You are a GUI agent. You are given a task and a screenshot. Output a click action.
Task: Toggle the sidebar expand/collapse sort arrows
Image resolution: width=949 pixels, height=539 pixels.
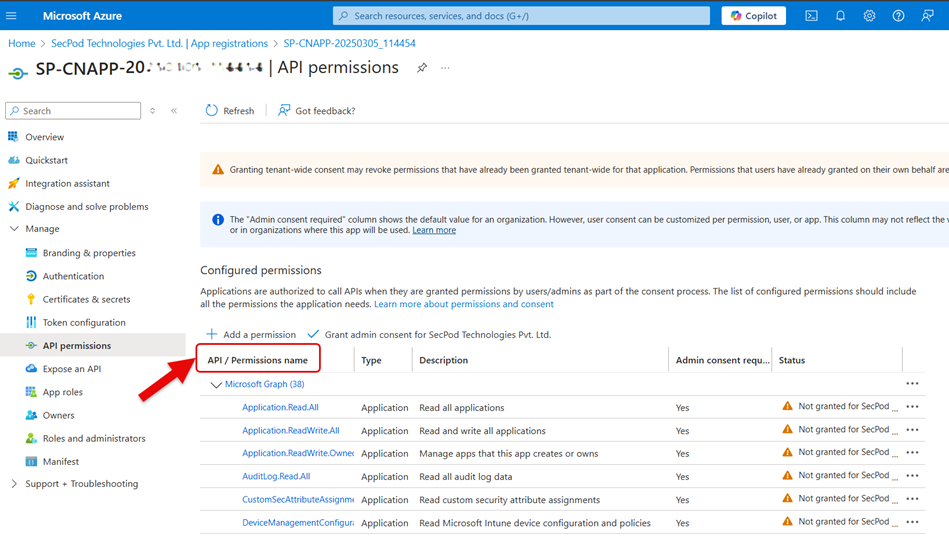point(153,111)
